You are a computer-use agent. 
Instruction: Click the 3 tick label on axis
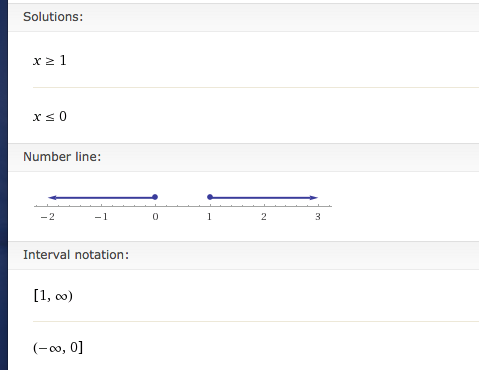click(318, 217)
